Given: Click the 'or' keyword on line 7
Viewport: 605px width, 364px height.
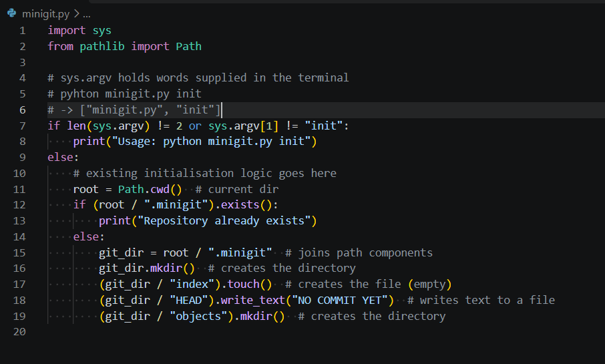Looking at the screenshot, I should 195,126.
